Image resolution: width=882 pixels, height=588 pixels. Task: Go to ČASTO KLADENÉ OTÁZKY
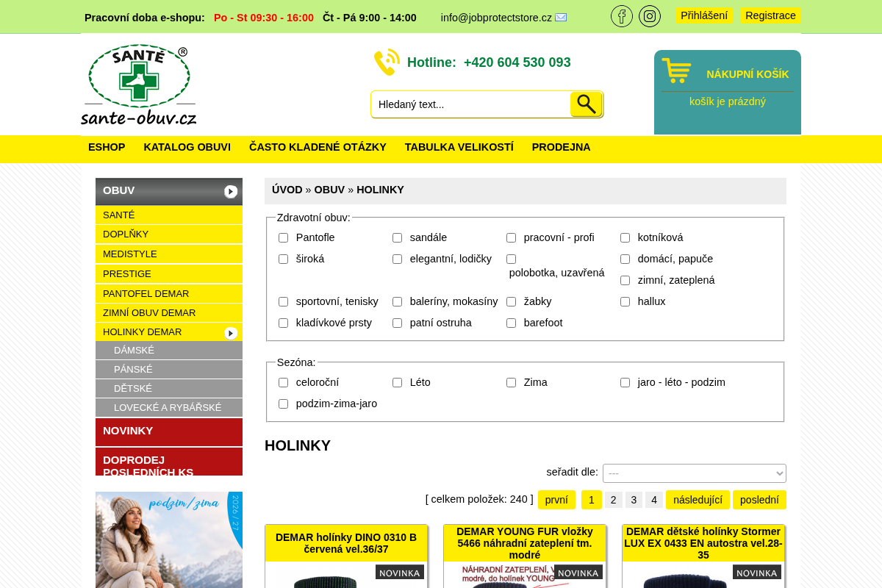(318, 147)
